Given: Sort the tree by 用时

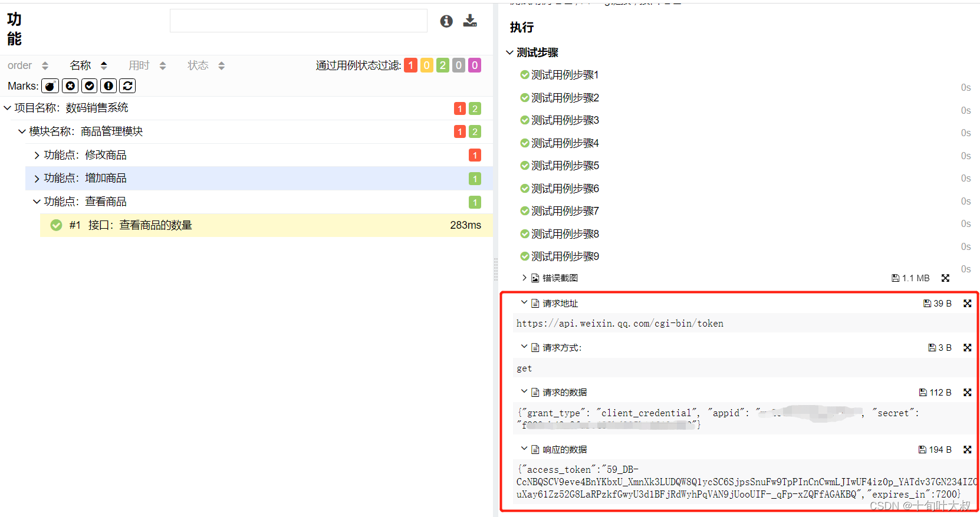Looking at the screenshot, I should click(x=147, y=65).
